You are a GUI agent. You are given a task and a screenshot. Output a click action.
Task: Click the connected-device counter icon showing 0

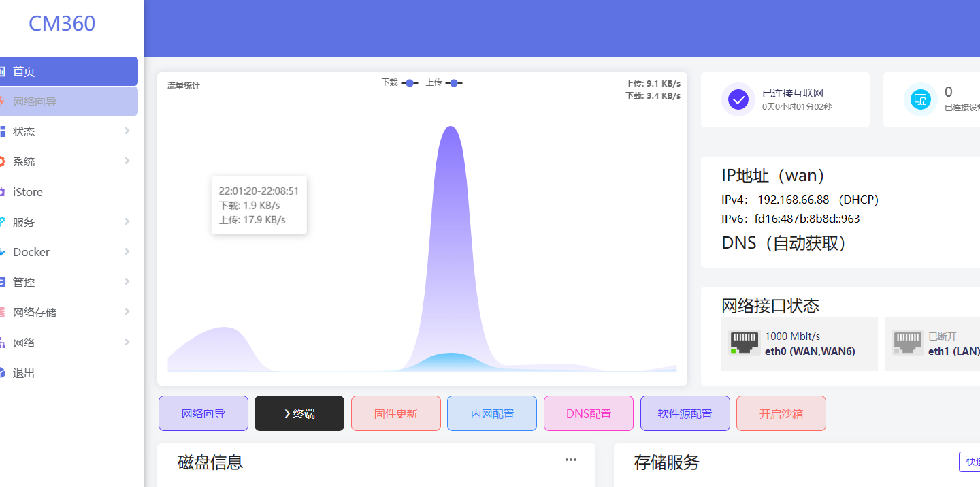click(921, 99)
